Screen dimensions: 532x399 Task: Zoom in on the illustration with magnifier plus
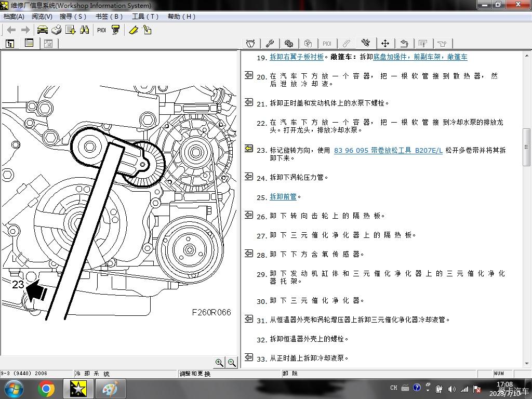coord(219,363)
